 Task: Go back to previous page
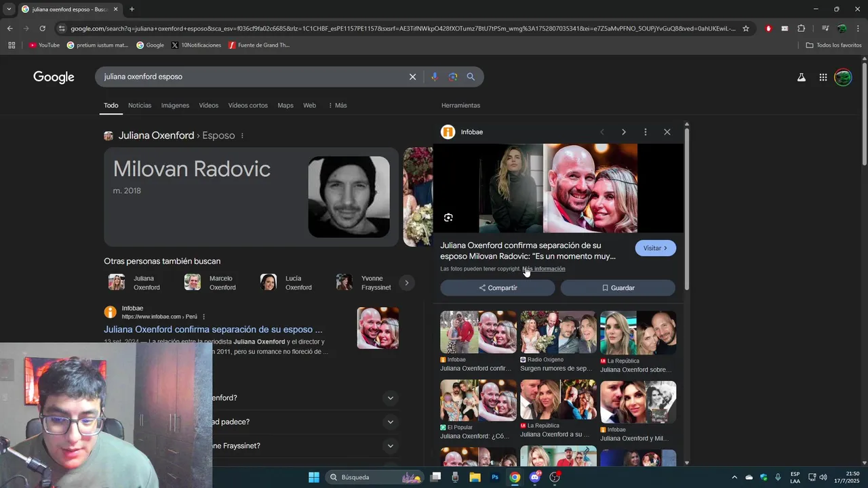click(9, 28)
